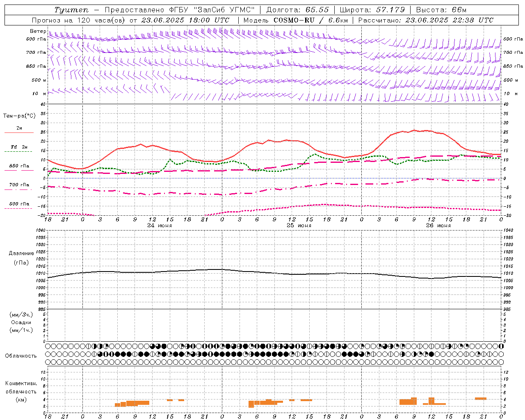Click the 500 гПа temperature legend label
The width and height of the screenshot is (525, 420).
pyautogui.click(x=19, y=204)
